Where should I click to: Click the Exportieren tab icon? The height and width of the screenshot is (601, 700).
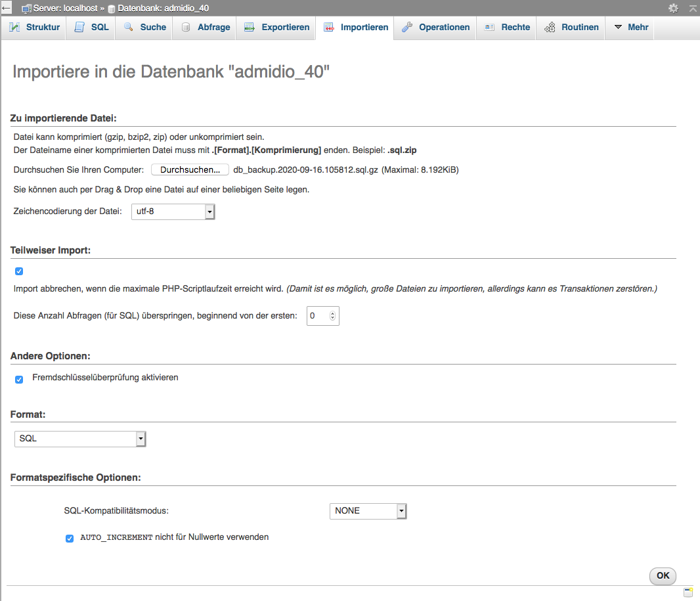click(250, 28)
